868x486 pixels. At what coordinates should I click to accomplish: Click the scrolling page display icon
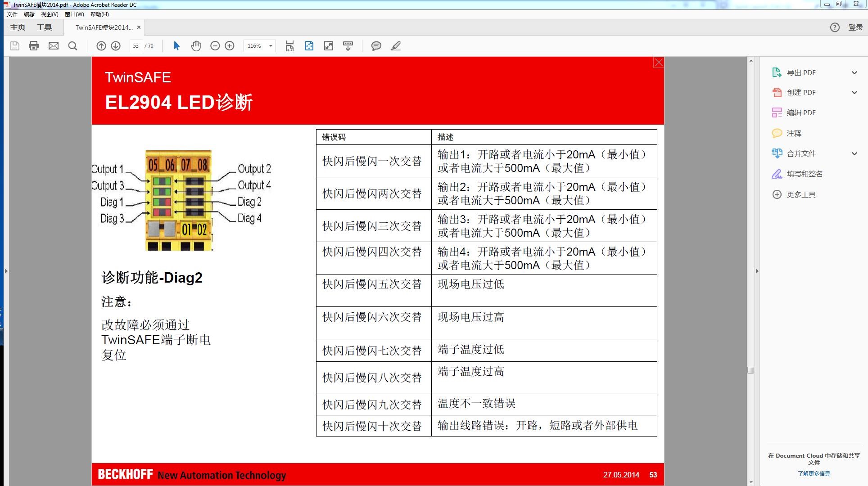click(289, 46)
